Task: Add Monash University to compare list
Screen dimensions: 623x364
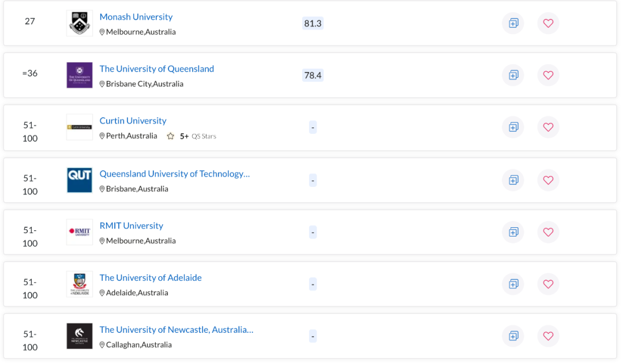Action: click(x=513, y=23)
